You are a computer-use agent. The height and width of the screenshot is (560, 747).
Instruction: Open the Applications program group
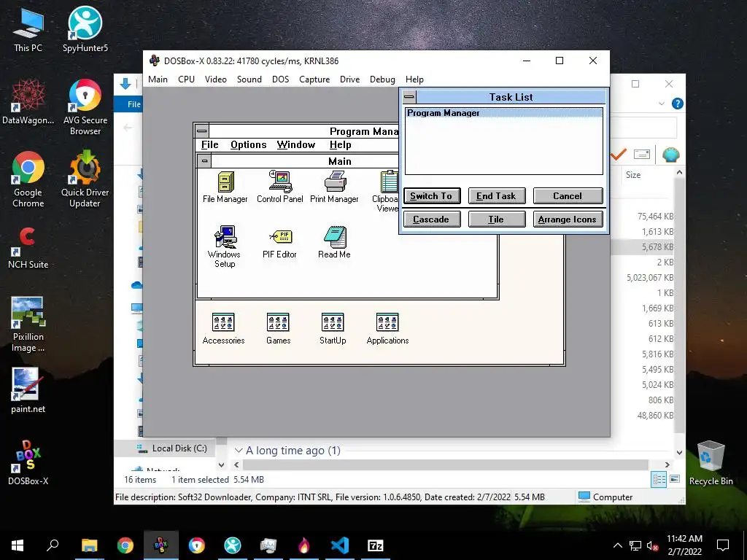click(x=387, y=328)
